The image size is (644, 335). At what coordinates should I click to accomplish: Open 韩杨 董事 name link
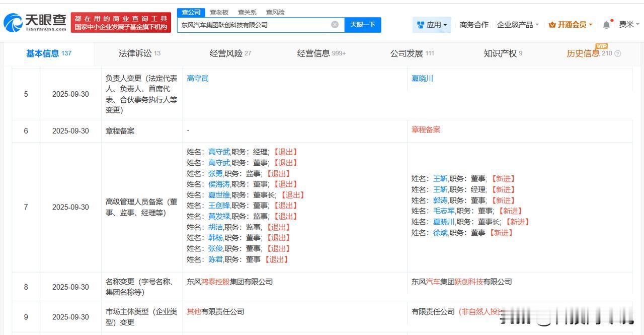pos(215,237)
